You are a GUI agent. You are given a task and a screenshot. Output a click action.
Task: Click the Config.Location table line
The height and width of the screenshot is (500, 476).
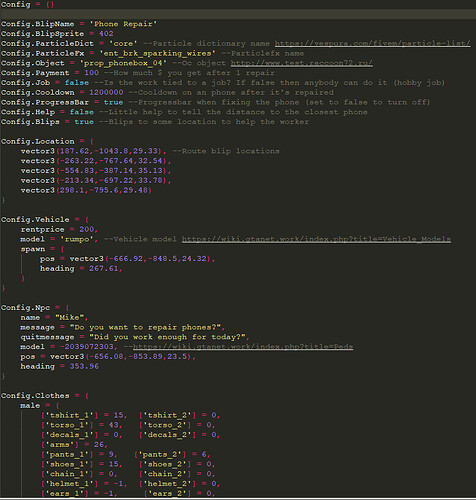coord(47,141)
